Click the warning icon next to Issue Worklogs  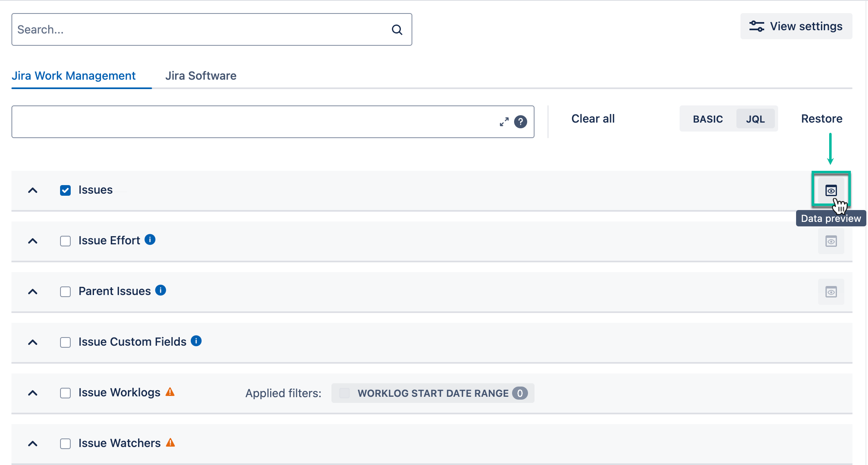click(170, 392)
